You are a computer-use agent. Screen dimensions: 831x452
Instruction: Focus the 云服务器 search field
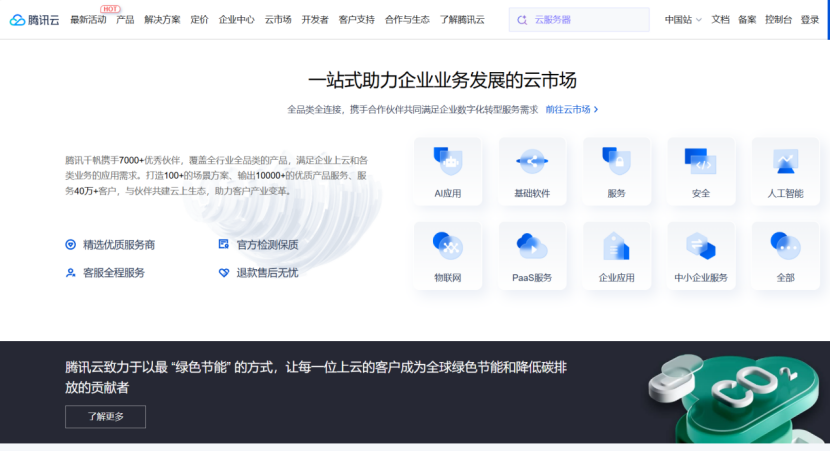coord(585,20)
